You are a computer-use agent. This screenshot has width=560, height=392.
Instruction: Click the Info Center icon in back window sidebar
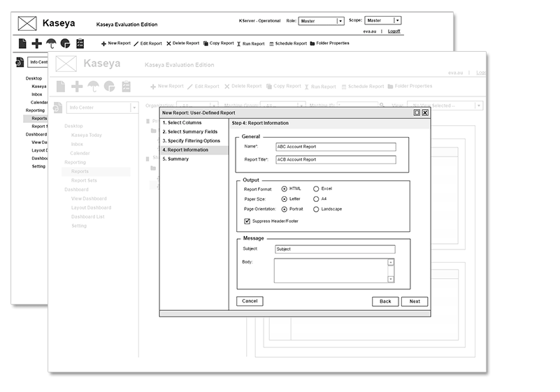tap(20, 62)
